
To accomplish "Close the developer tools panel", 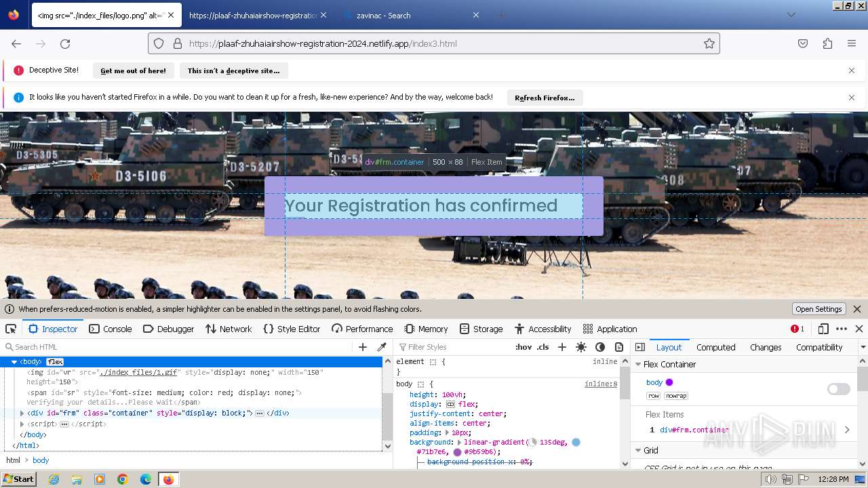I will (859, 329).
